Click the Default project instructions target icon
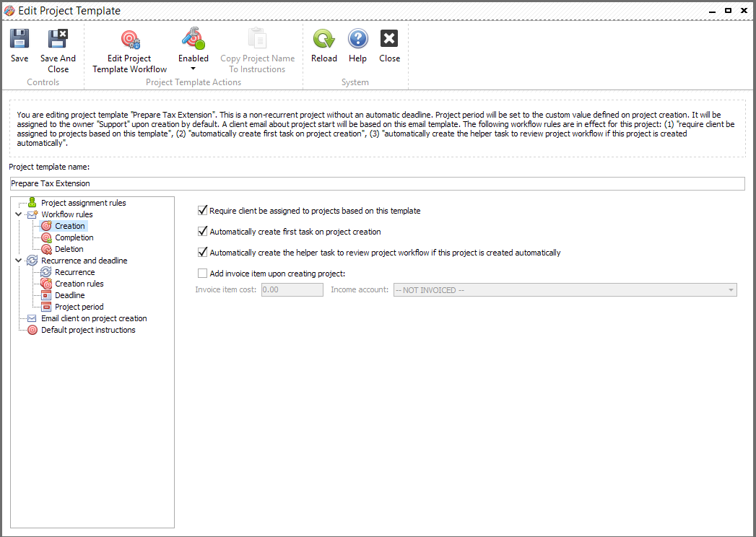 pyautogui.click(x=32, y=330)
